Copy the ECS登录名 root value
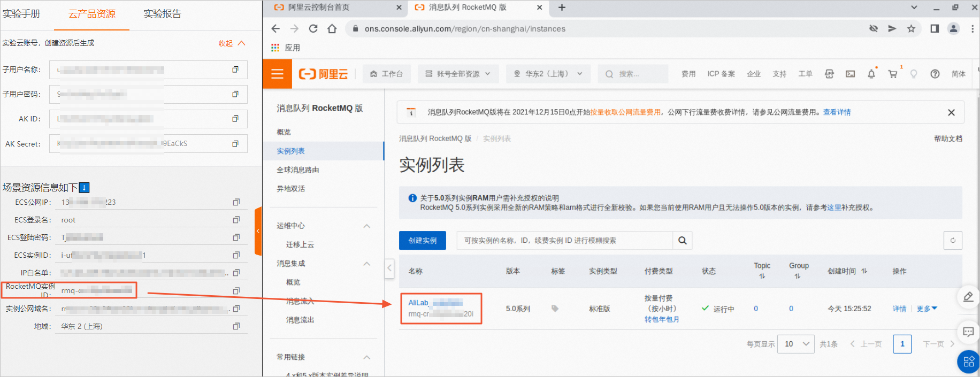The width and height of the screenshot is (980, 377). point(236,220)
